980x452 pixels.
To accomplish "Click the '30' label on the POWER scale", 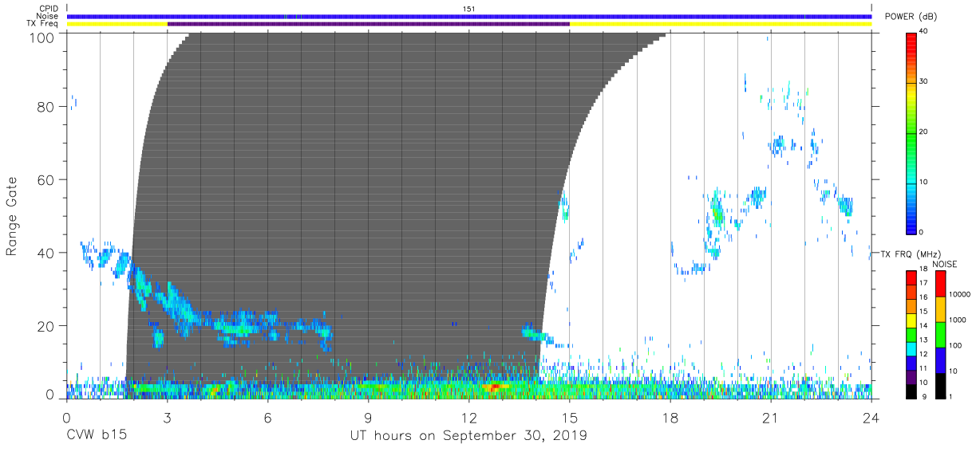I will (924, 82).
